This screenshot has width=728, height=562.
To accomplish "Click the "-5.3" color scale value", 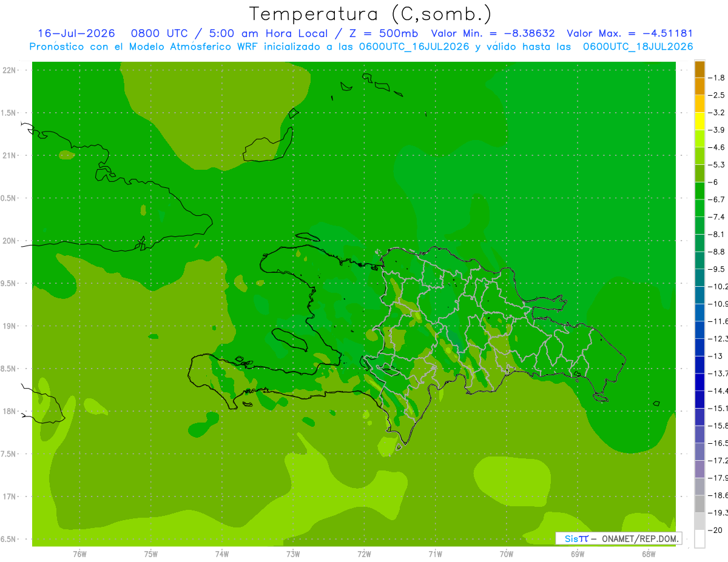I will (716, 164).
